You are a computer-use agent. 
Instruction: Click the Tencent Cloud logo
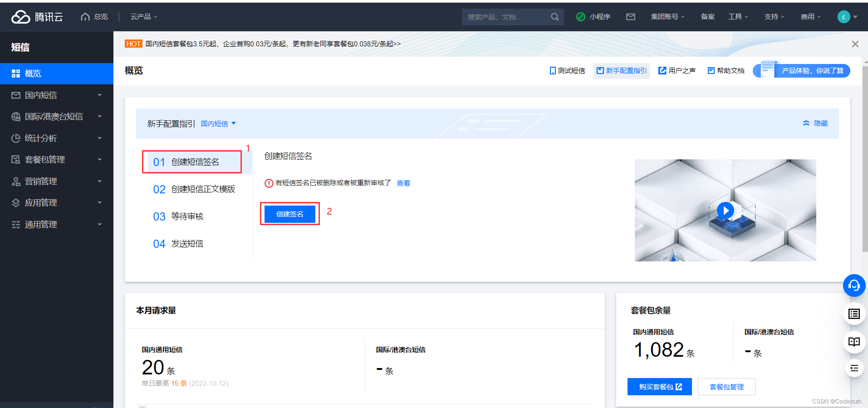(37, 17)
